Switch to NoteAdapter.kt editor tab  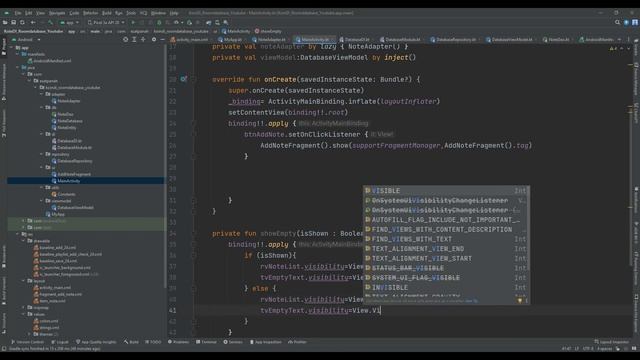269,40
